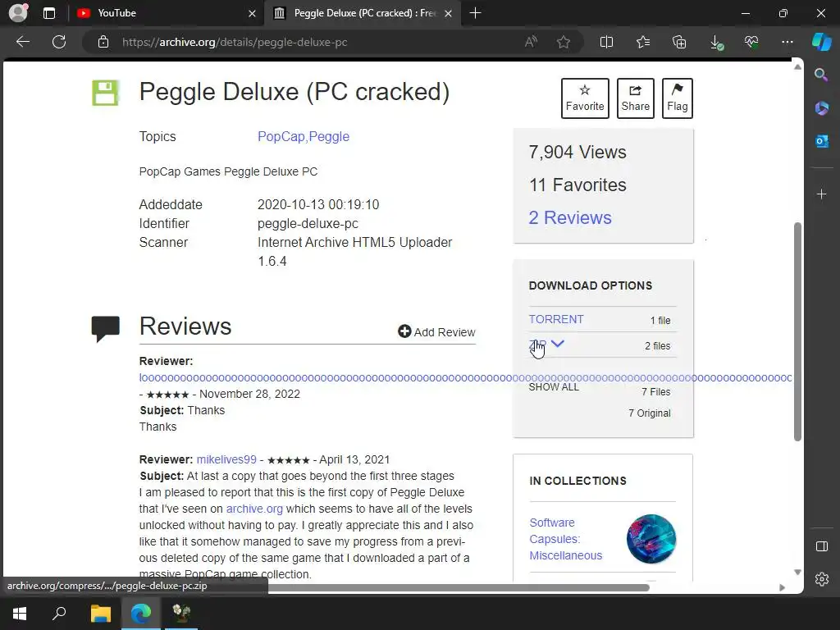Click the ZIP download link

[537, 345]
